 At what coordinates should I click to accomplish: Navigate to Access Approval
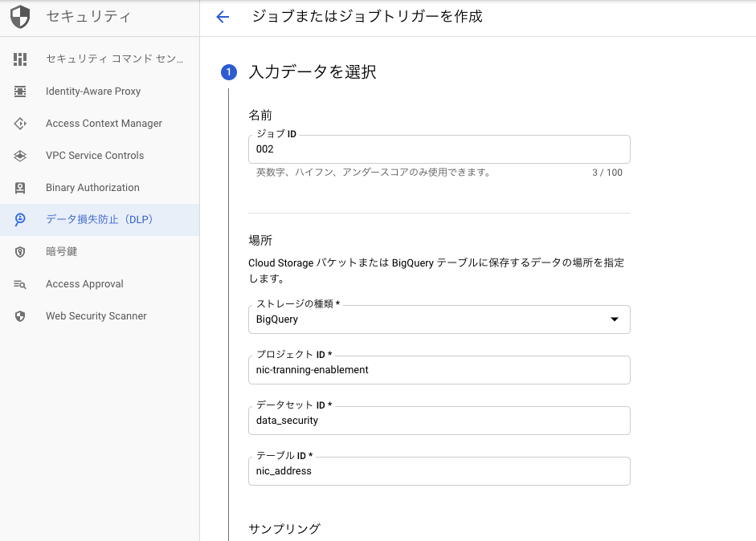point(100,284)
